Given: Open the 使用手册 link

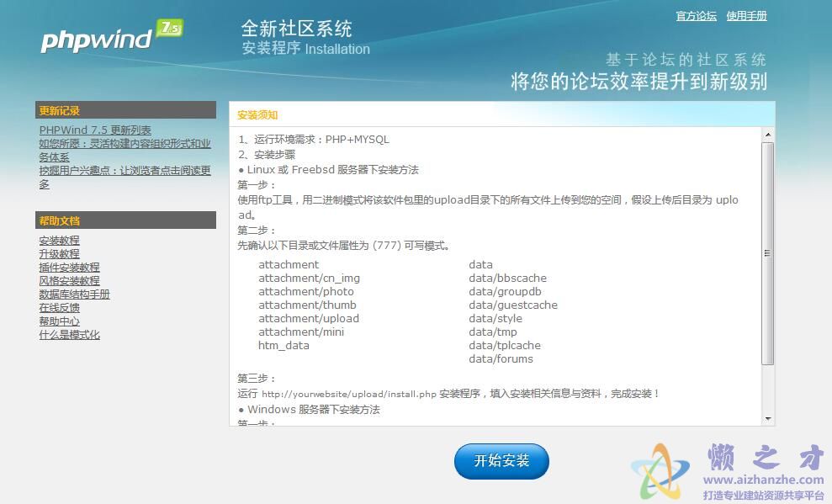Looking at the screenshot, I should pos(746,16).
